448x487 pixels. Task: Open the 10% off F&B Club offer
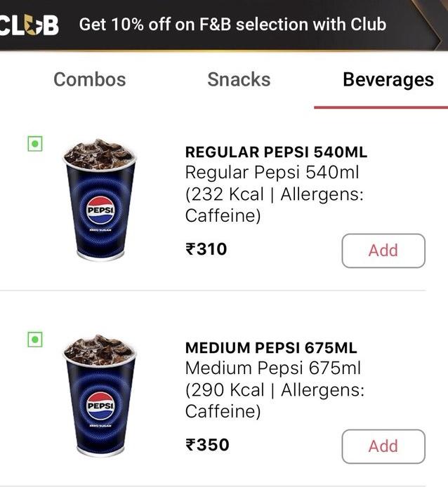[232, 25]
